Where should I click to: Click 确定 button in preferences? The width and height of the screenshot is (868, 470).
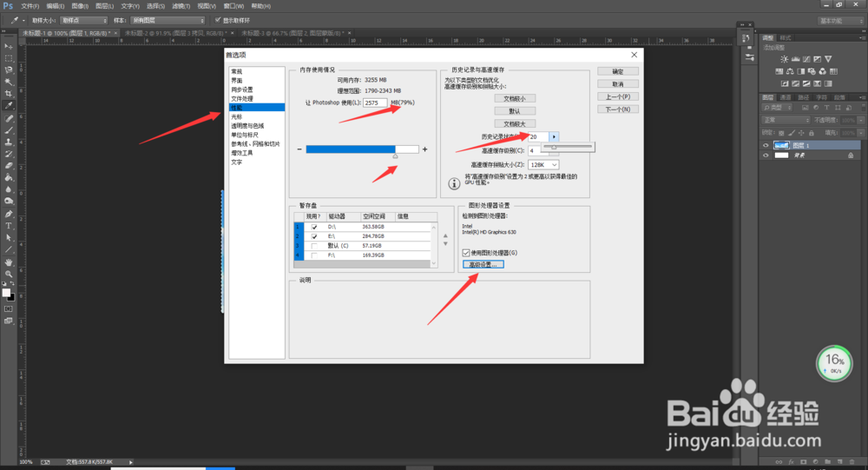(618, 71)
